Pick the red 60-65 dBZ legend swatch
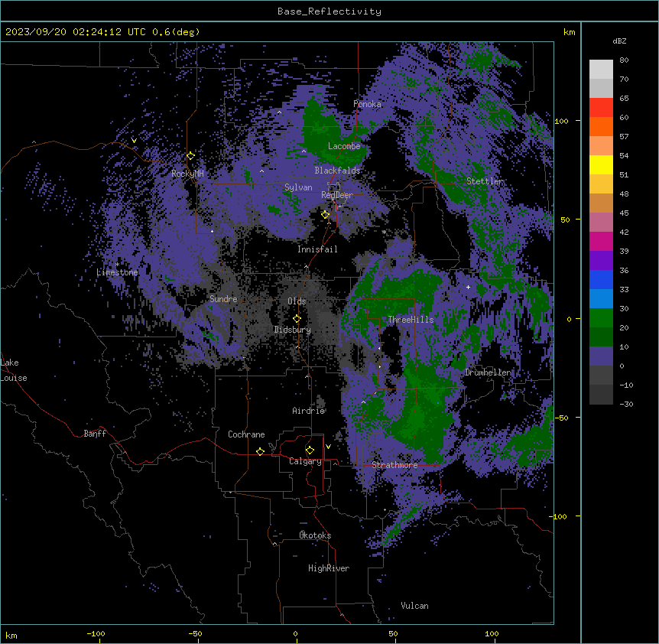This screenshot has height=644, width=659. 601,108
